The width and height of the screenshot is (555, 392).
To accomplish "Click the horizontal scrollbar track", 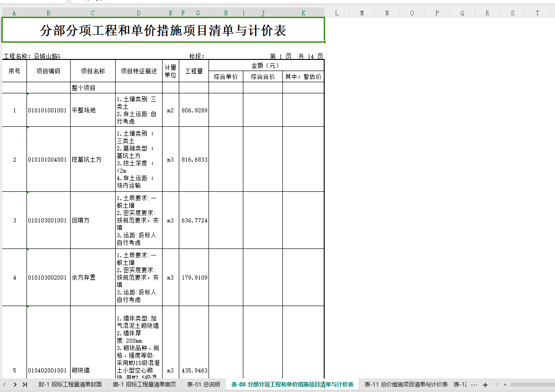I will pos(532,385).
